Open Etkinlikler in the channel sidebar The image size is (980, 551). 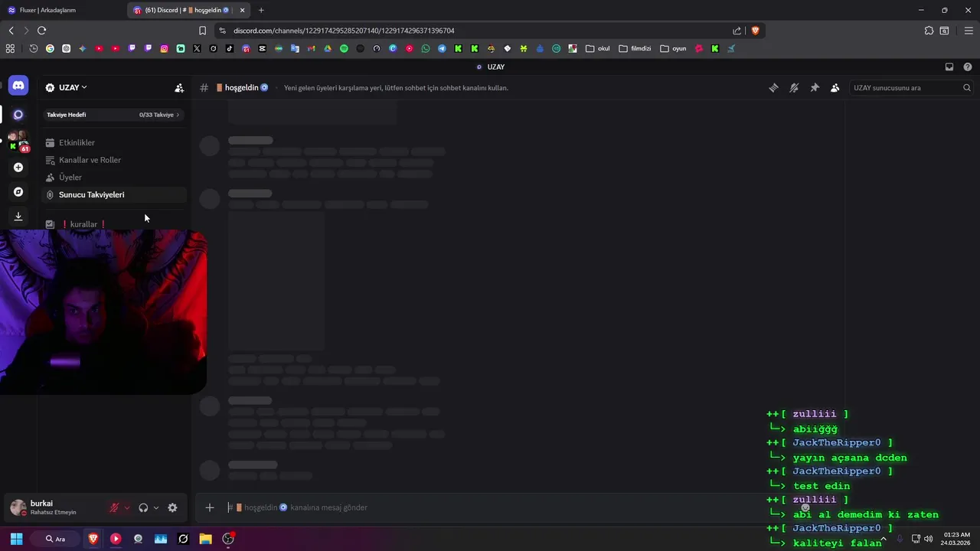point(113,142)
